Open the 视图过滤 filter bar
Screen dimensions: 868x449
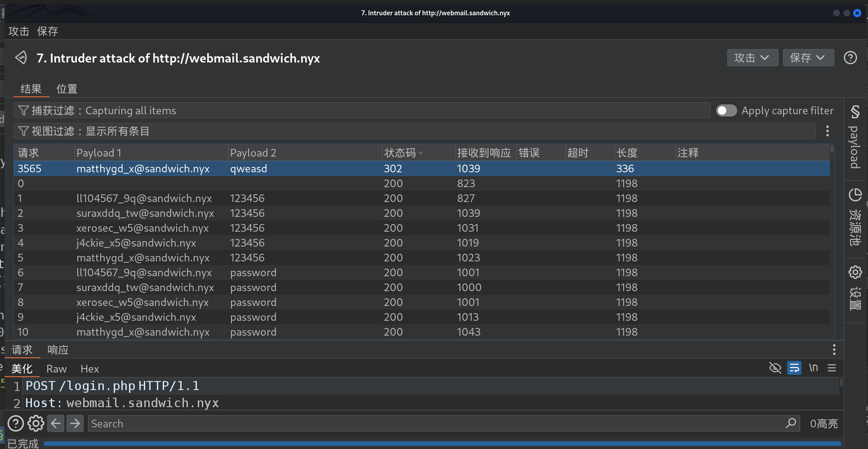coord(414,131)
